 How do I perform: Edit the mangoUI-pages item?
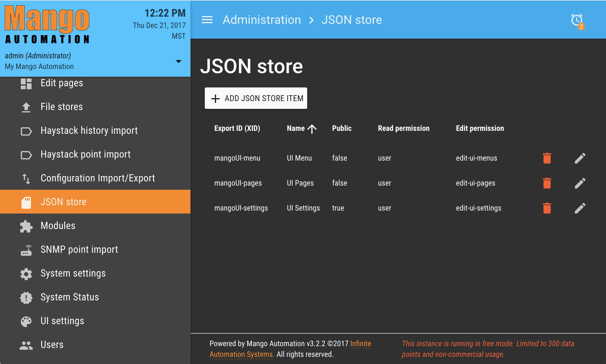pos(580,183)
